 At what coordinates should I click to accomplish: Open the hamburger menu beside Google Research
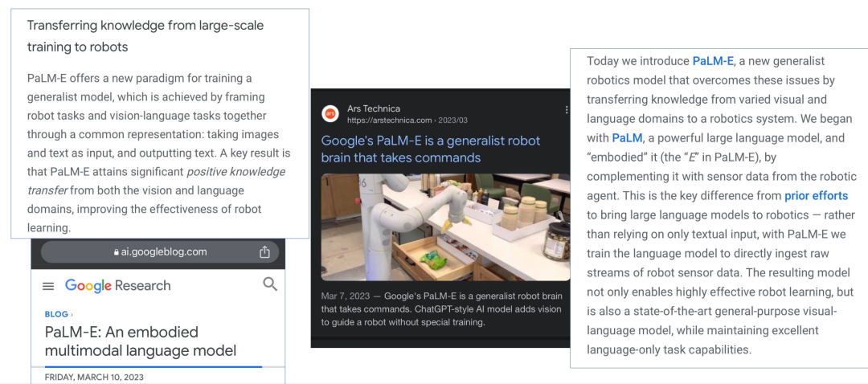[49, 286]
